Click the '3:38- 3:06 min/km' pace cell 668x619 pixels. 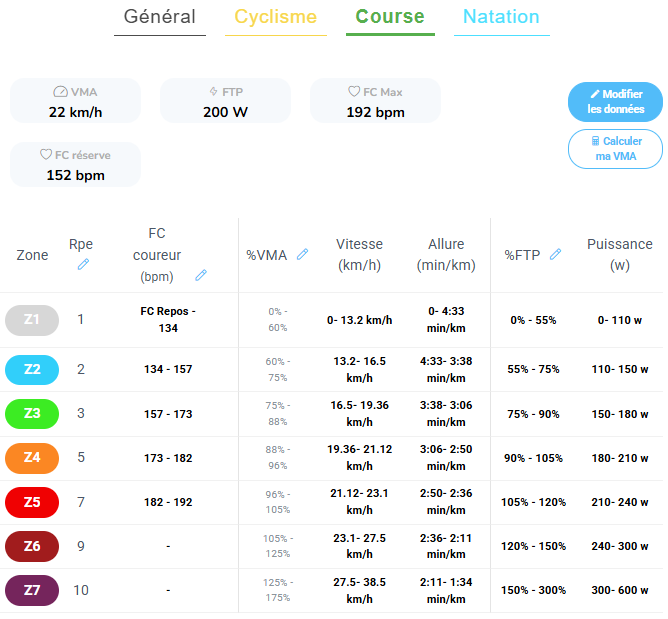[x=446, y=414]
